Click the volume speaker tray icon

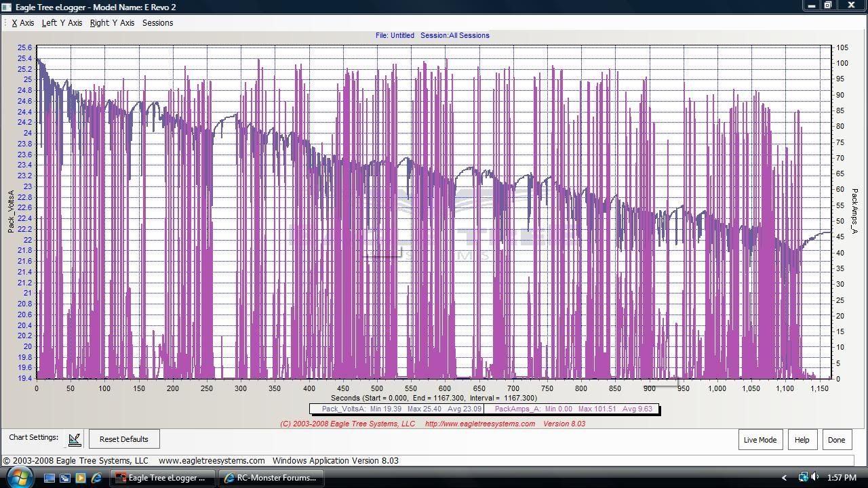[x=815, y=478]
